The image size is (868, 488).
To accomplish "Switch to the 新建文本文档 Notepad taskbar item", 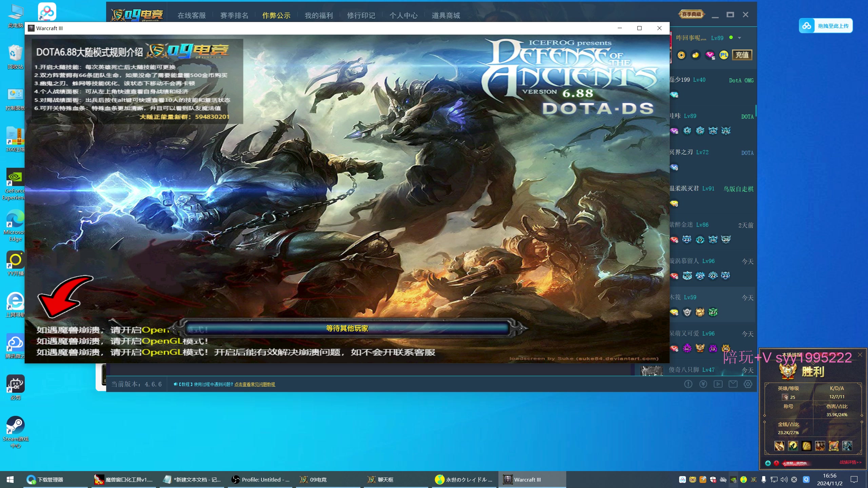I will 192,480.
